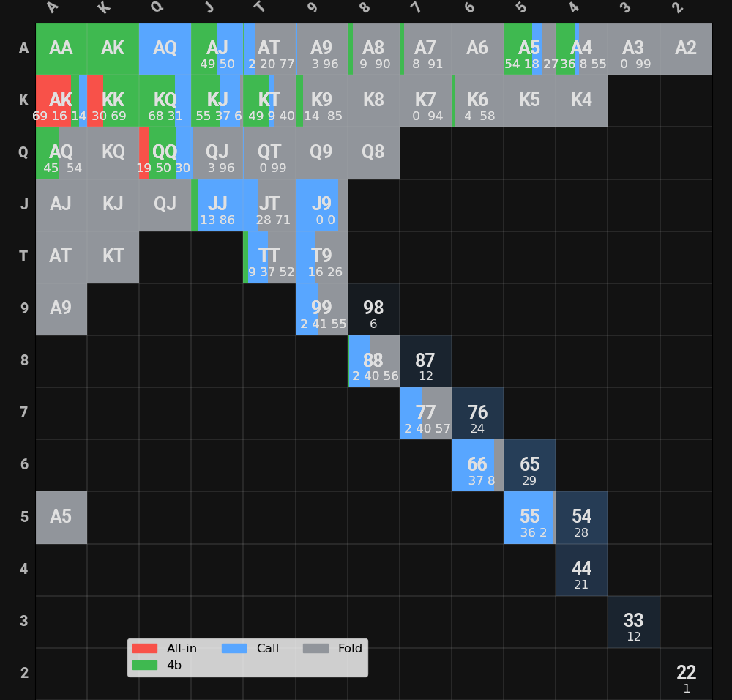The image size is (732, 700).
Task: Click the 98 cell showing 6
Action: pyautogui.click(x=373, y=310)
